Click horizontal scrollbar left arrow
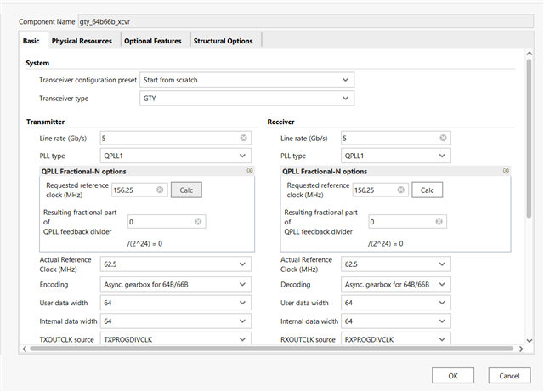This screenshot has width=544, height=392. [25, 349]
